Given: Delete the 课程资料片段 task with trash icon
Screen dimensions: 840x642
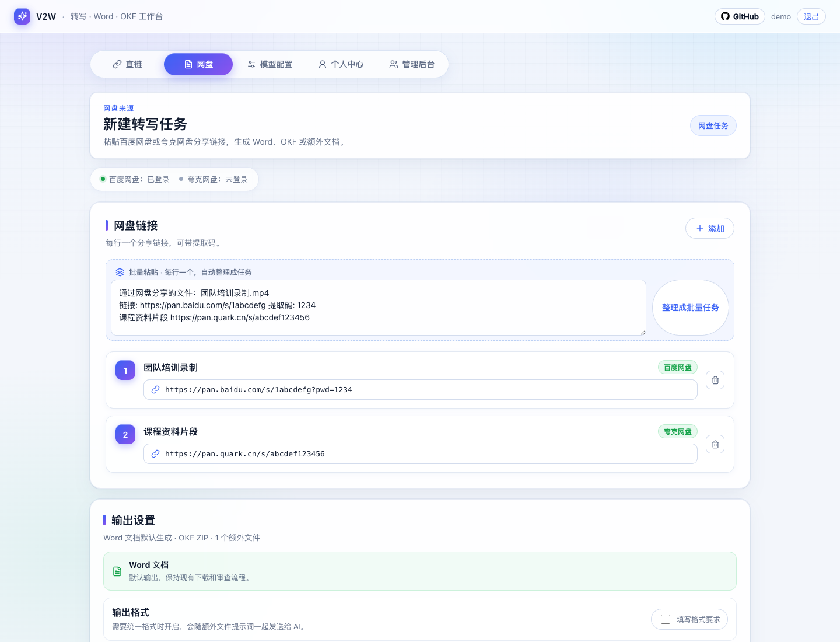Looking at the screenshot, I should click(x=715, y=444).
